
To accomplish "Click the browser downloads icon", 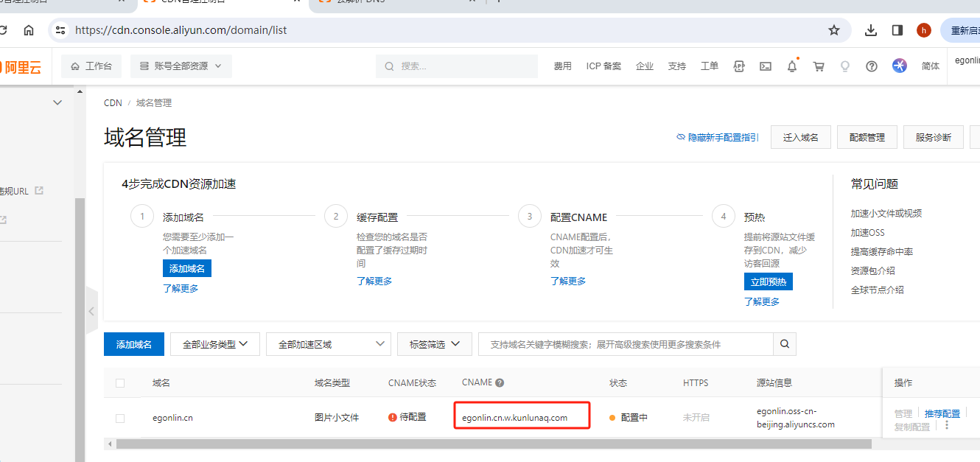I will click(871, 30).
